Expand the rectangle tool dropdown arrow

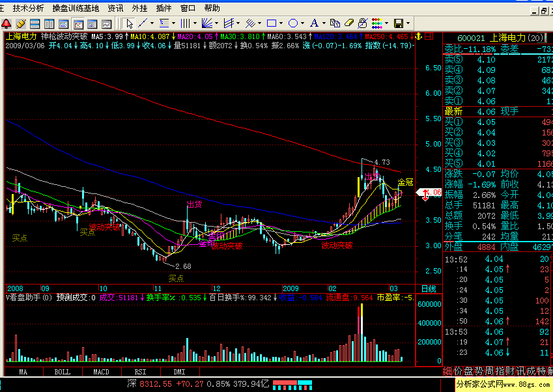click(x=281, y=23)
